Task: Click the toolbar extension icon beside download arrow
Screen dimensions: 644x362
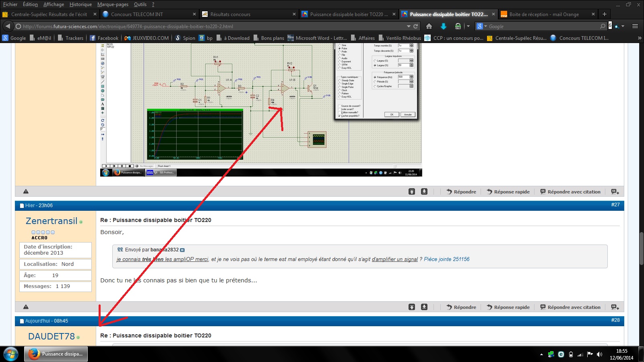Action: click(458, 26)
